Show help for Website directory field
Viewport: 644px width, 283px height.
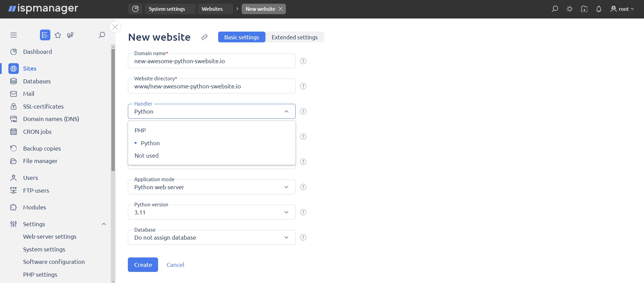(303, 86)
